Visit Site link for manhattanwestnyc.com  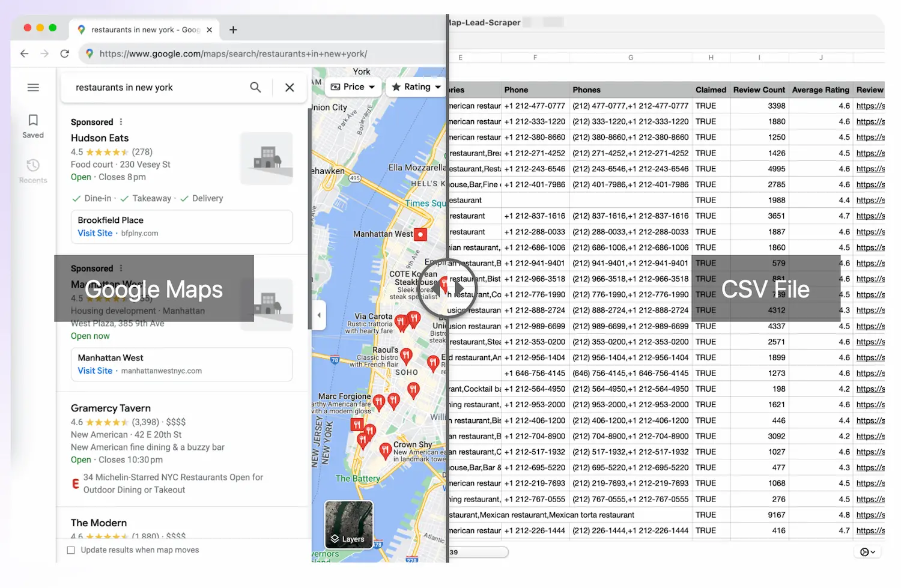point(95,371)
